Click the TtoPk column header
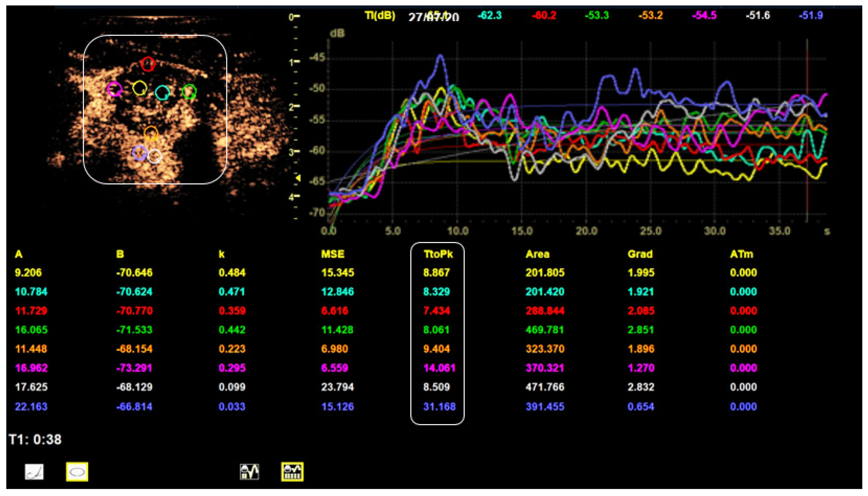Image resolution: width=868 pixels, height=496 pixels. (438, 254)
